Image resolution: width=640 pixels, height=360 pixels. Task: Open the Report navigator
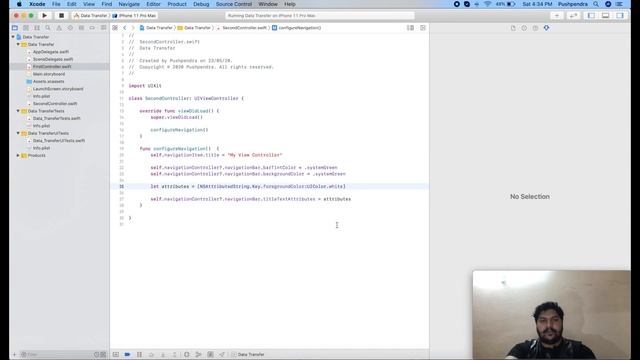pyautogui.click(x=103, y=28)
